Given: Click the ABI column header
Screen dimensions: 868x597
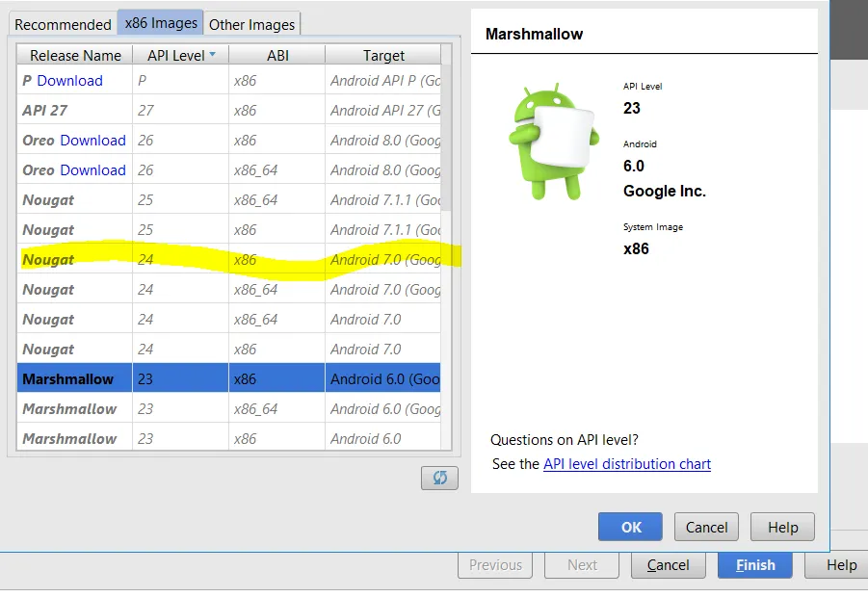Looking at the screenshot, I should (277, 55).
